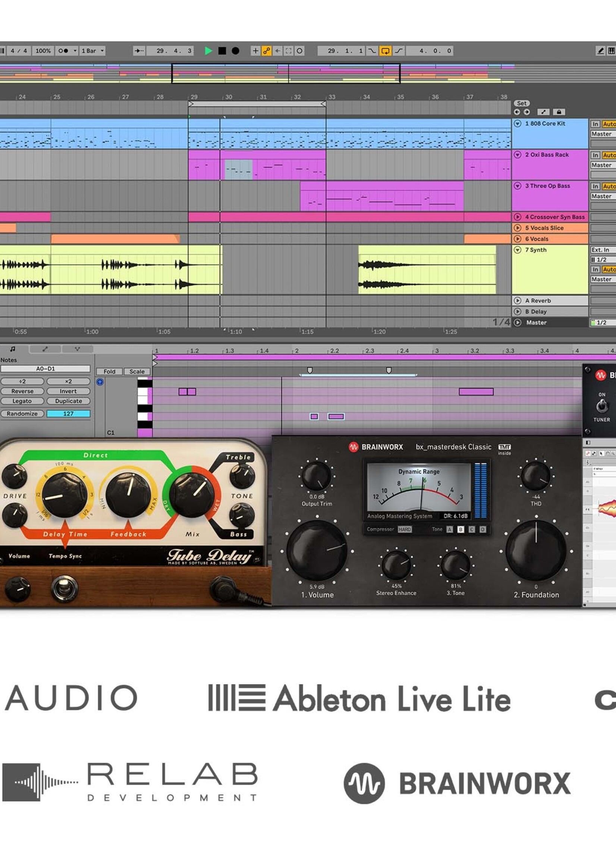Click the Session Record circle outline button
Screen dimensions: 616x863
click(x=299, y=50)
